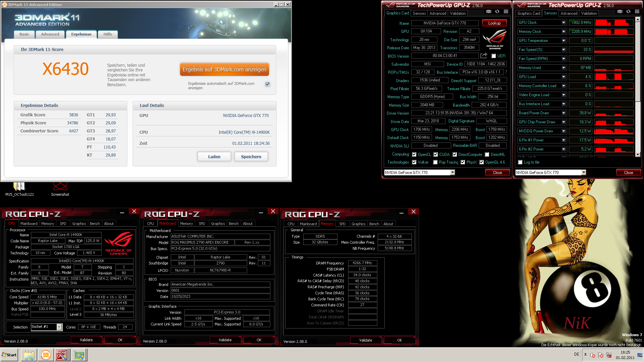Open Socket #1 selection dropdown in CPU-Z
Image resolution: width=644 pixels, height=362 pixels.
pyautogui.click(x=59, y=327)
